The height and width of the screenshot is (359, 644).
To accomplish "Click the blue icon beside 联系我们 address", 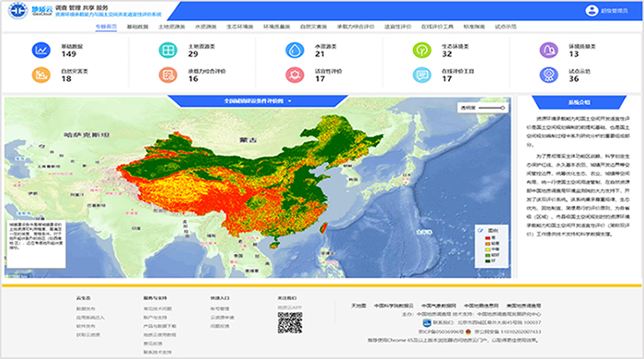I will (427, 323).
